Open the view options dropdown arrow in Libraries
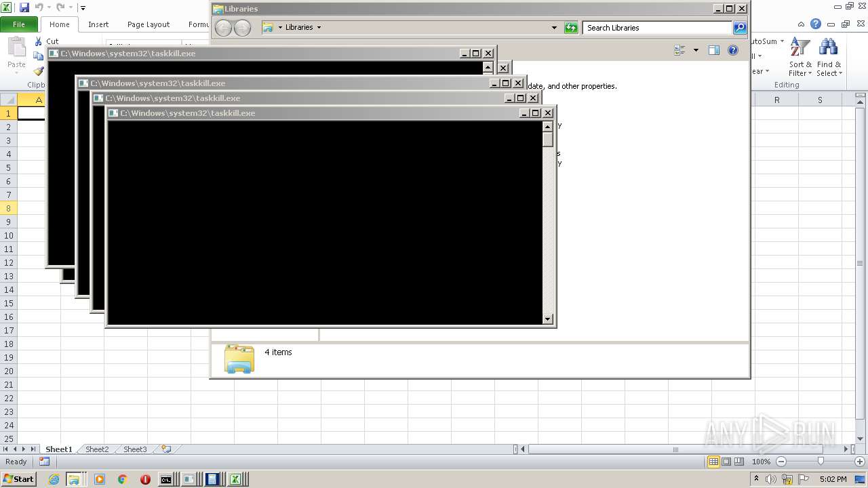This screenshot has width=868, height=488. pyautogui.click(x=696, y=50)
